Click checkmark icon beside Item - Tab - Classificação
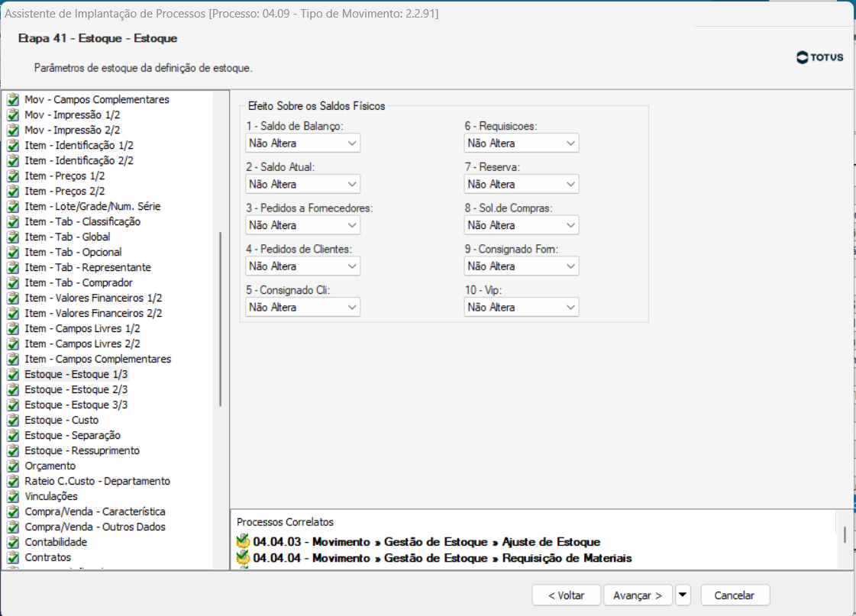The width and height of the screenshot is (856, 616). tap(13, 222)
